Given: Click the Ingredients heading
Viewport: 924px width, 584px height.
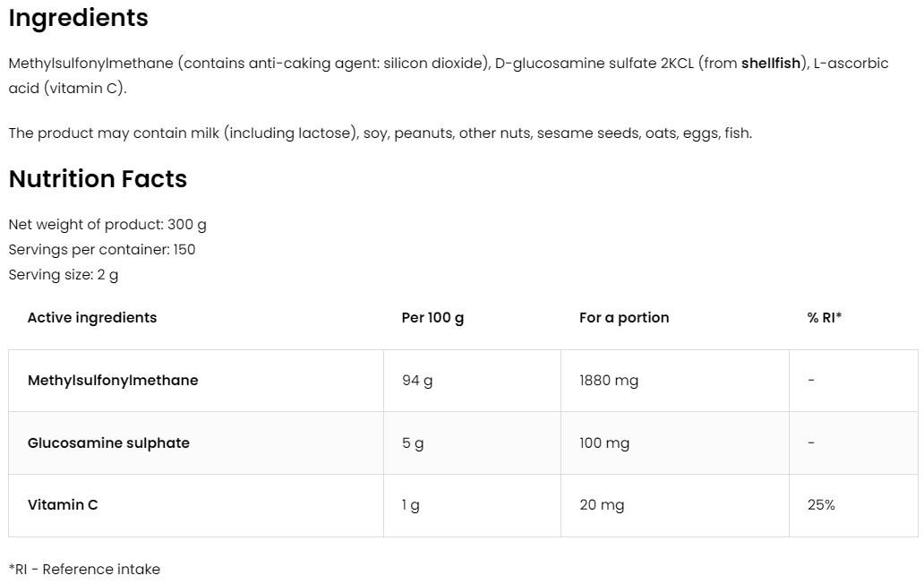Looking at the screenshot, I should point(79,18).
